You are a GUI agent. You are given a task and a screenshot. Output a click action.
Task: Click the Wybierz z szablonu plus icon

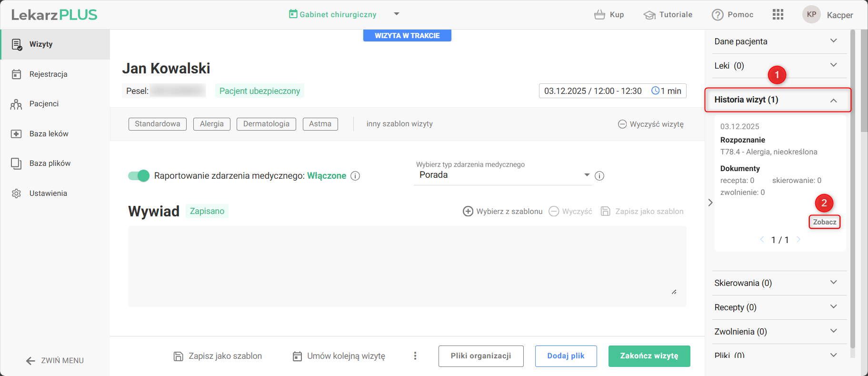(468, 211)
